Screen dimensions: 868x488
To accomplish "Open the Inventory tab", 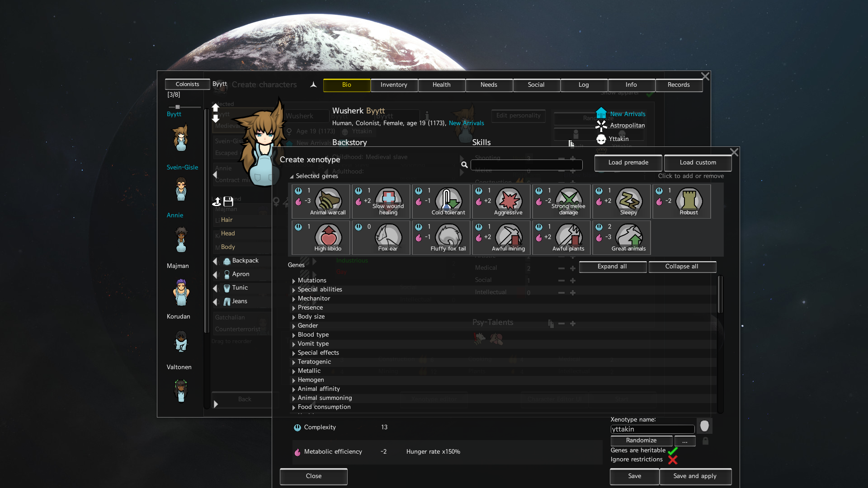I will [x=394, y=85].
